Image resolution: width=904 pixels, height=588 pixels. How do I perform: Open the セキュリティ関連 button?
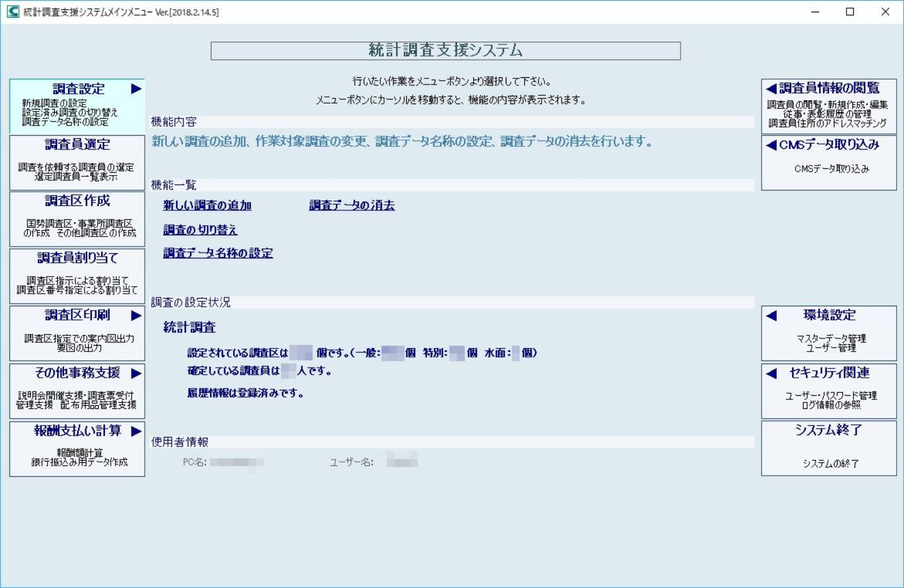(x=829, y=391)
